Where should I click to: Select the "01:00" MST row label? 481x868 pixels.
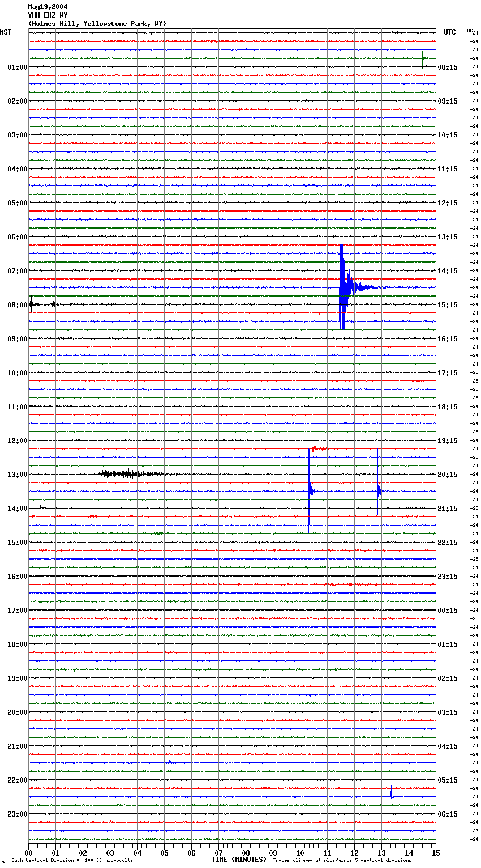(x=18, y=67)
